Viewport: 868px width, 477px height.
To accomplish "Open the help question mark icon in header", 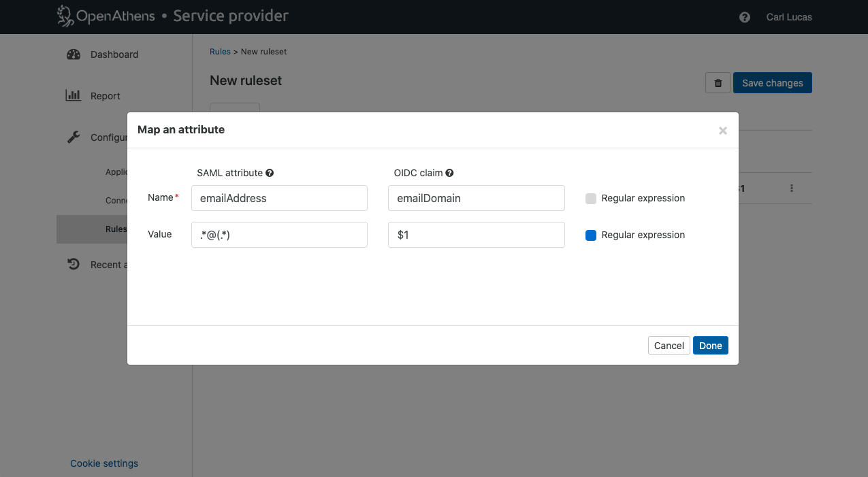I will (744, 17).
